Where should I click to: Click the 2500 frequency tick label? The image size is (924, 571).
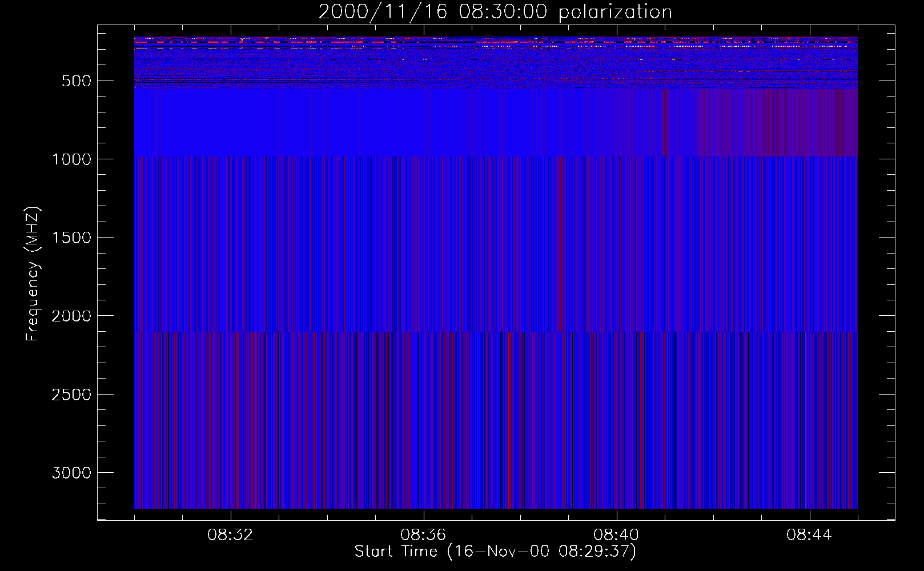click(71, 395)
